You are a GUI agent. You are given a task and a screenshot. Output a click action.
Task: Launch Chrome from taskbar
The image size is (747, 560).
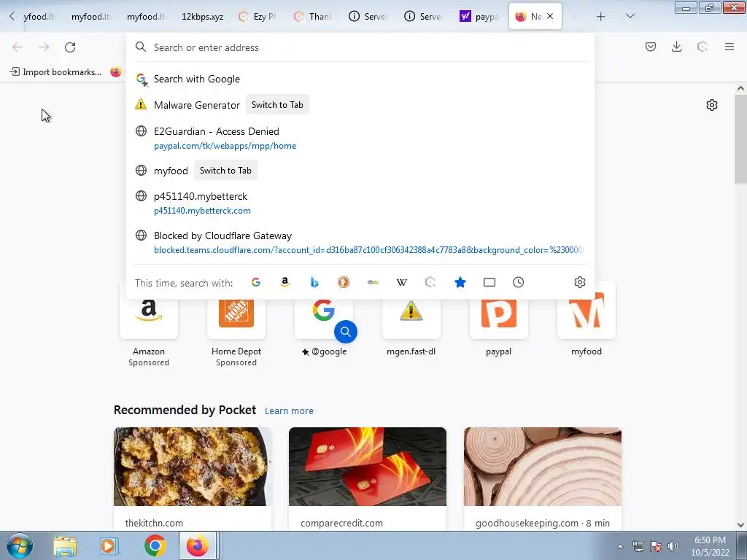click(x=155, y=545)
